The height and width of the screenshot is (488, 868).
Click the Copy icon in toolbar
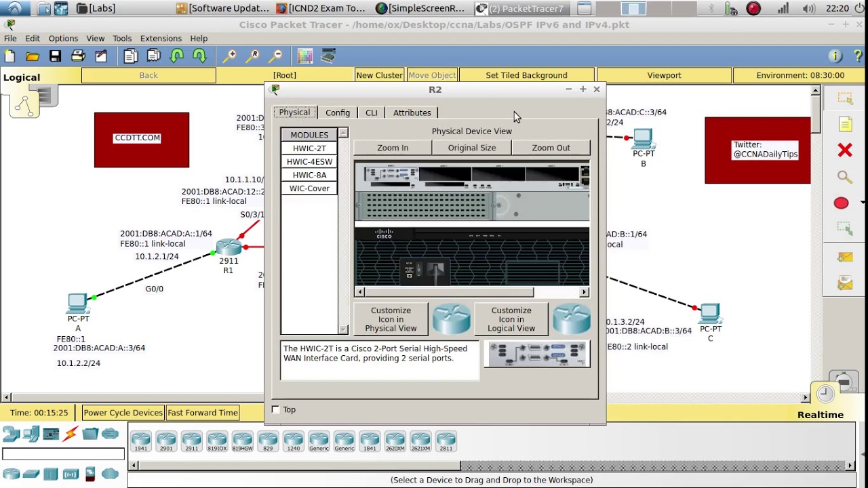[x=131, y=56]
